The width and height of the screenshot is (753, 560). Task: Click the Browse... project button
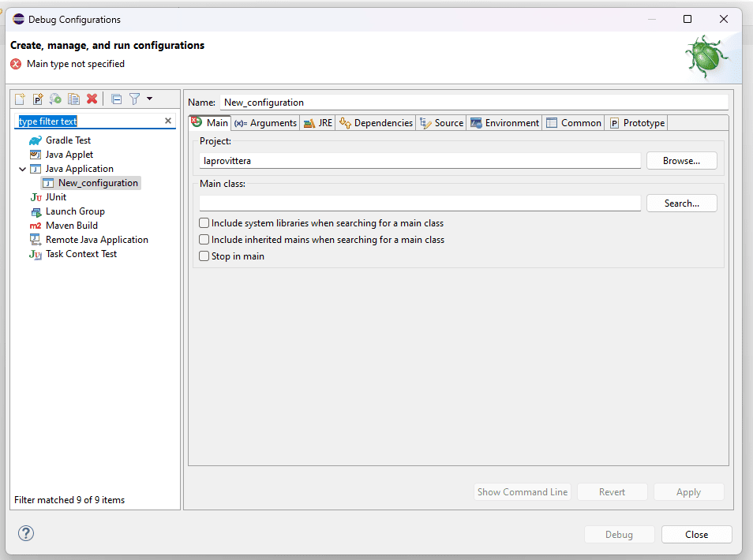[x=681, y=161]
